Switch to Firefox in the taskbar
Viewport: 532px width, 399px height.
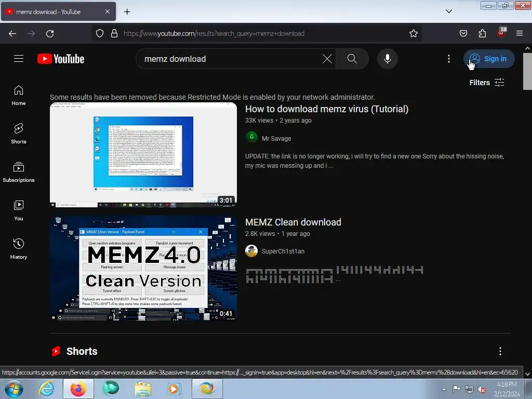[x=78, y=389]
